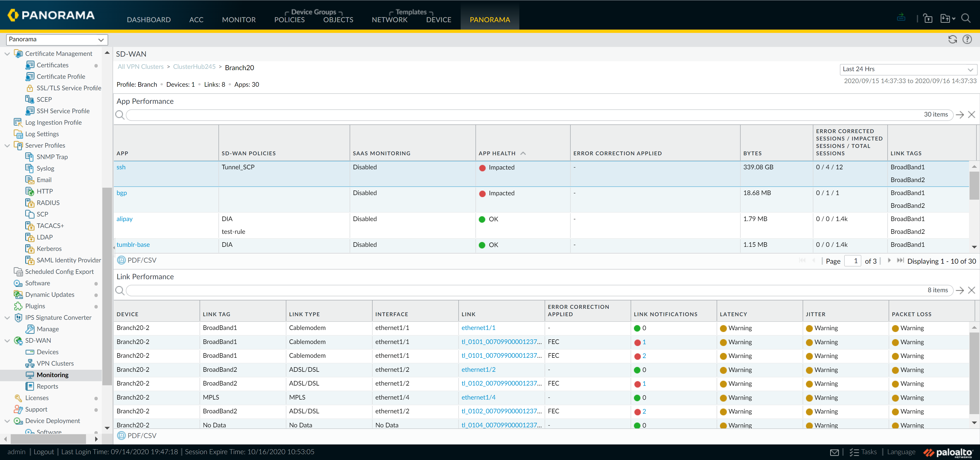
Task: Open the ssh app link
Action: [121, 167]
